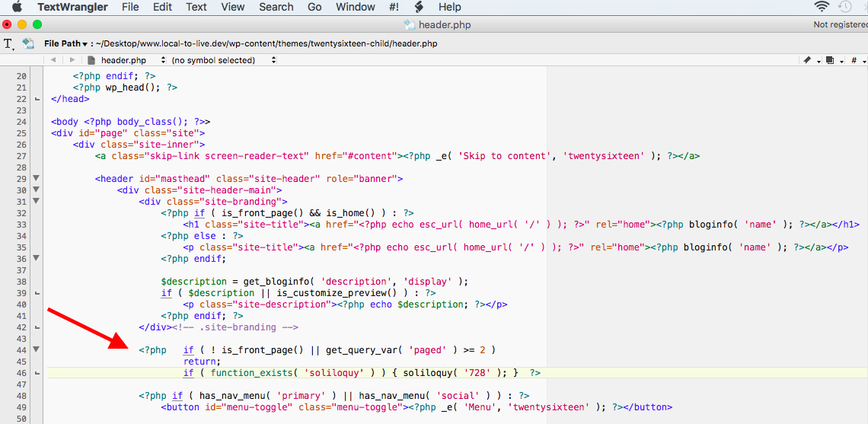The height and width of the screenshot is (424, 868).
Task: Click the document state icon beside File Path
Action: tap(28, 43)
